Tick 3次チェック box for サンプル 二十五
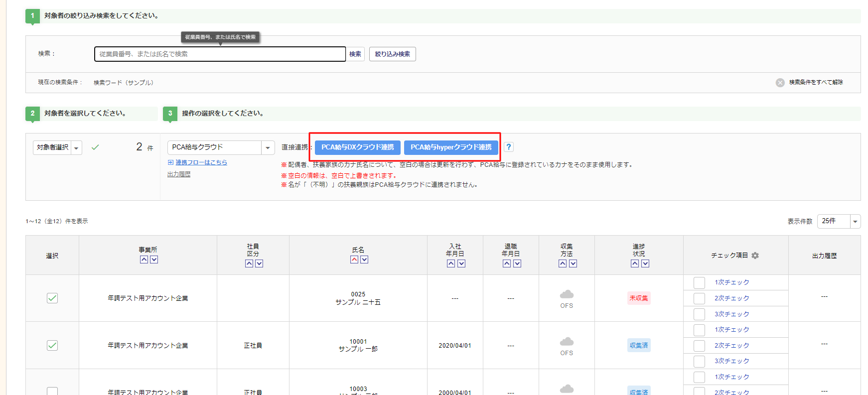 700,314
